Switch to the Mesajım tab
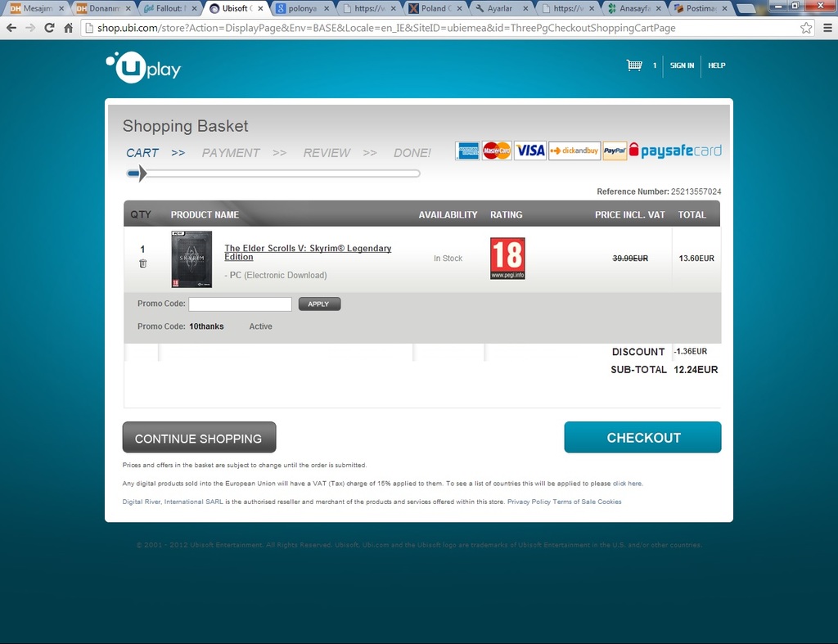The image size is (838, 644). click(x=36, y=8)
